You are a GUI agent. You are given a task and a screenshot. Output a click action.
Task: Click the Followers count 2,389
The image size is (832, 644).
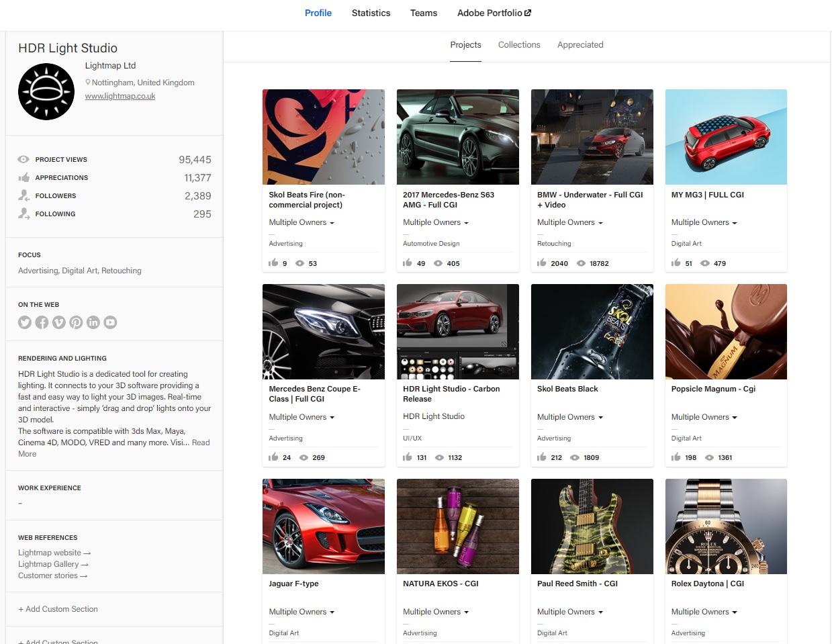[x=198, y=196]
